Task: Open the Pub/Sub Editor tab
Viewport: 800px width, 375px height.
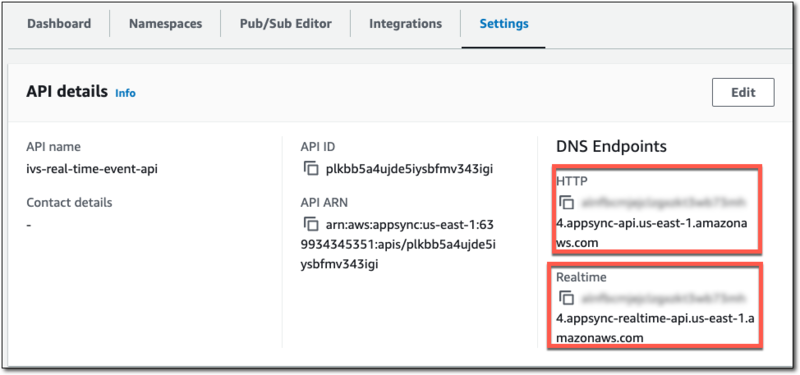Action: tap(286, 23)
